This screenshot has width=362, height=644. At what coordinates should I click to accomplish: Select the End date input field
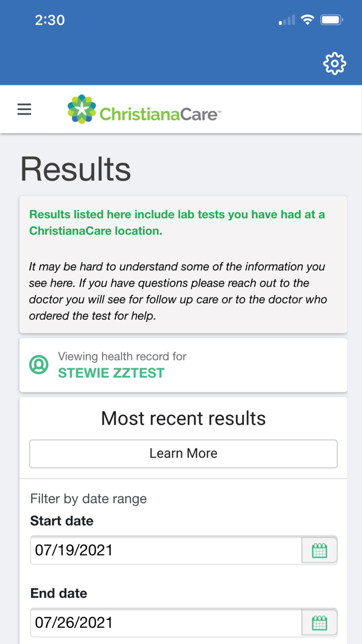(x=165, y=623)
